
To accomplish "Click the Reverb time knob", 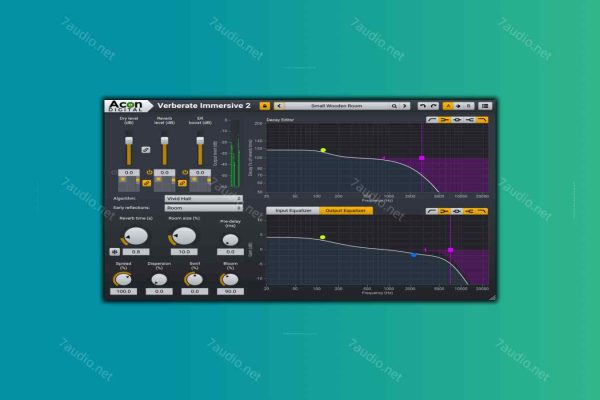I will [136, 236].
